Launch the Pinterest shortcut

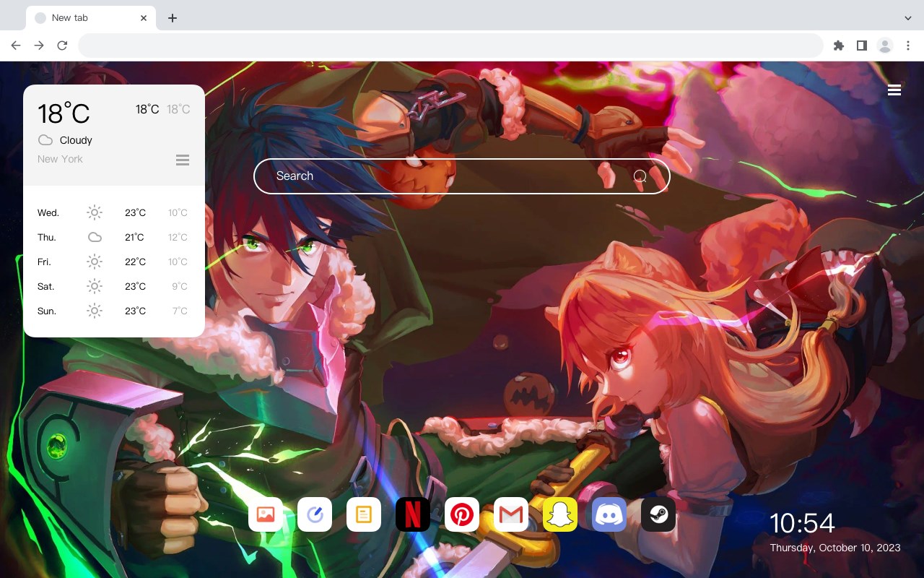(462, 514)
